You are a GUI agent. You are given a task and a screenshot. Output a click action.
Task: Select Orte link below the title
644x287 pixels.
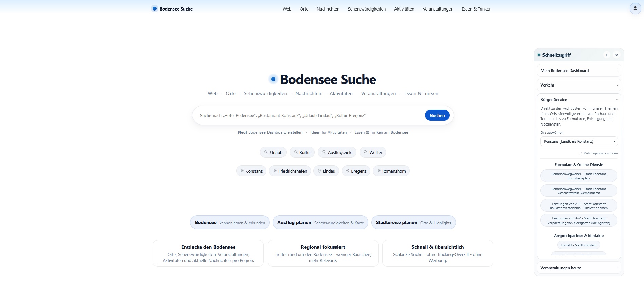(231, 93)
